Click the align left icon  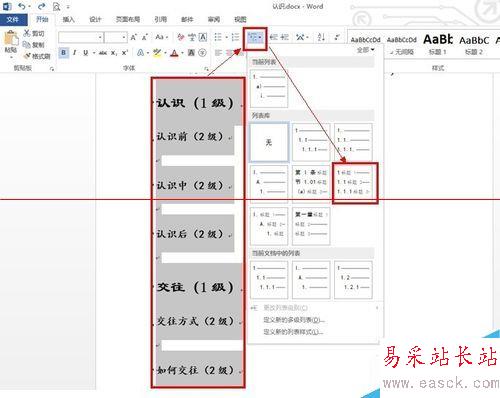218,53
